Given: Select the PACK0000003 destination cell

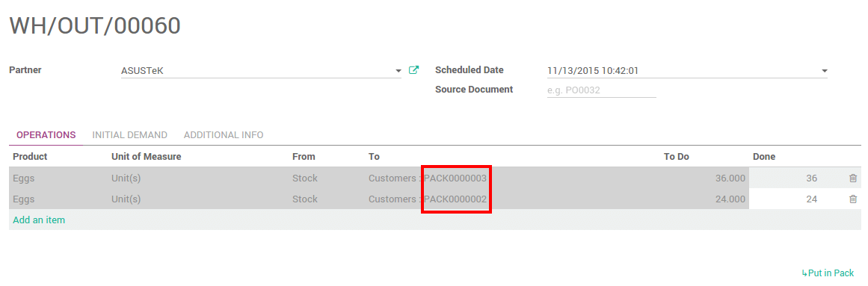Looking at the screenshot, I should 428,178.
